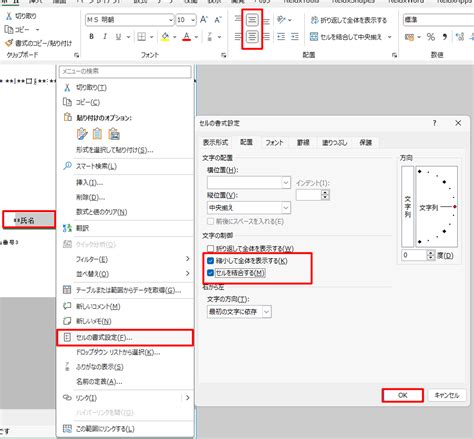Toggle Underline formatting button
Image resolution: width=474 pixels, height=439 pixels.
point(118,37)
